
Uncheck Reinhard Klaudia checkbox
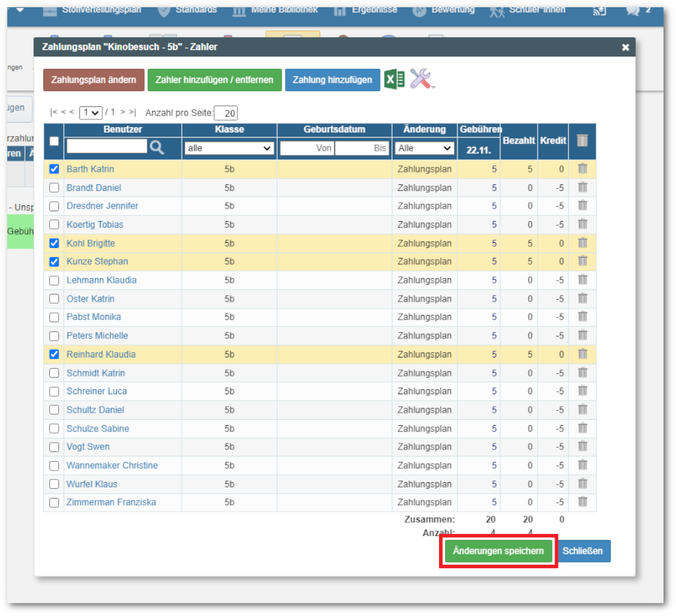(x=54, y=354)
